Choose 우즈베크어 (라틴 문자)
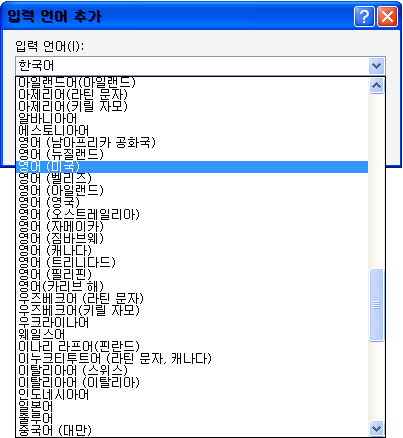This screenshot has height=438, width=403. click(x=192, y=298)
